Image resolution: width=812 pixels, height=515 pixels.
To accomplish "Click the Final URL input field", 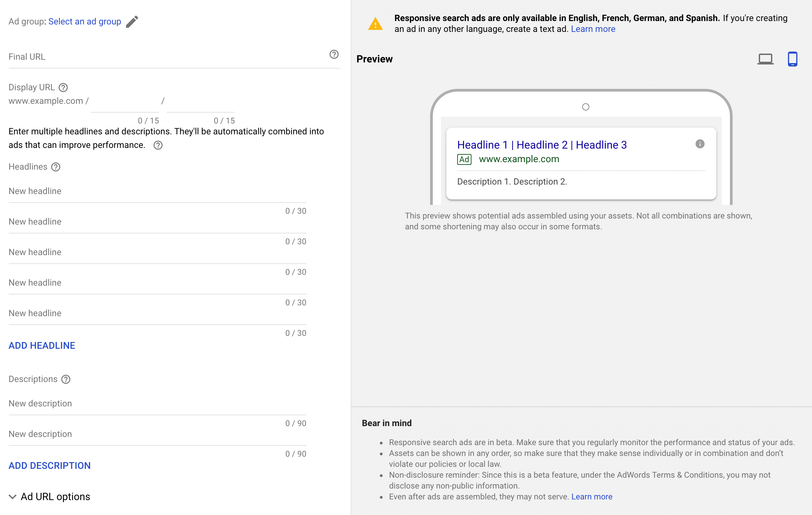I will tap(166, 57).
